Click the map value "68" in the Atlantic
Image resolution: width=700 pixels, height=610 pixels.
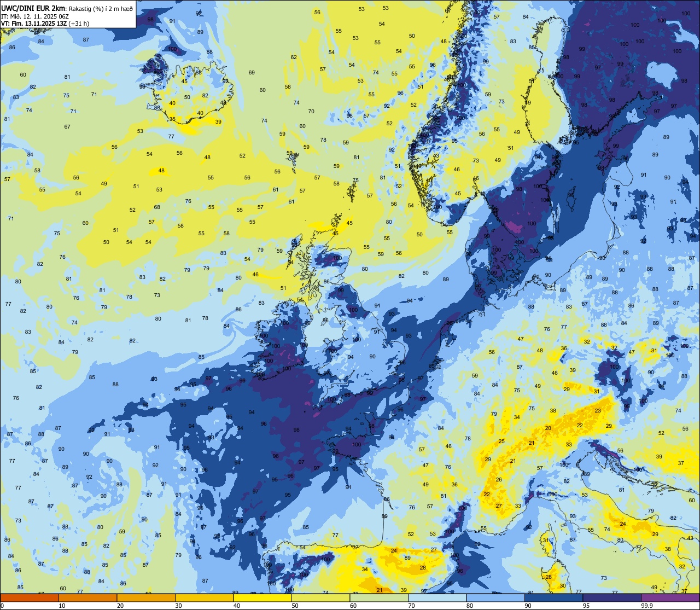[157, 207]
